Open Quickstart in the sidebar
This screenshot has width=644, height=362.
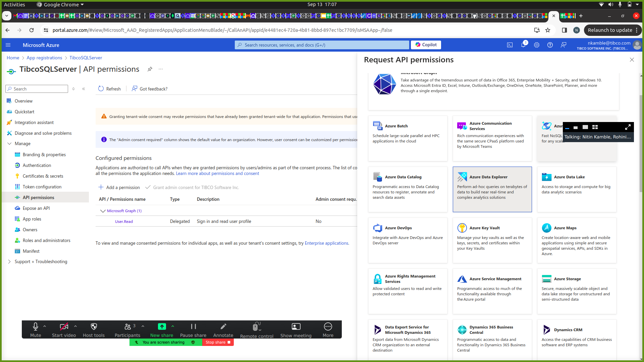click(24, 112)
